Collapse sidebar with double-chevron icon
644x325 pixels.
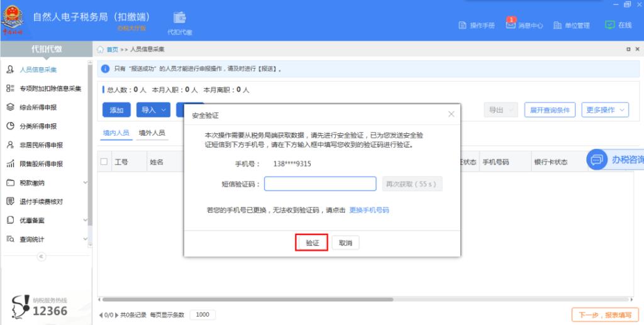[x=41, y=257]
